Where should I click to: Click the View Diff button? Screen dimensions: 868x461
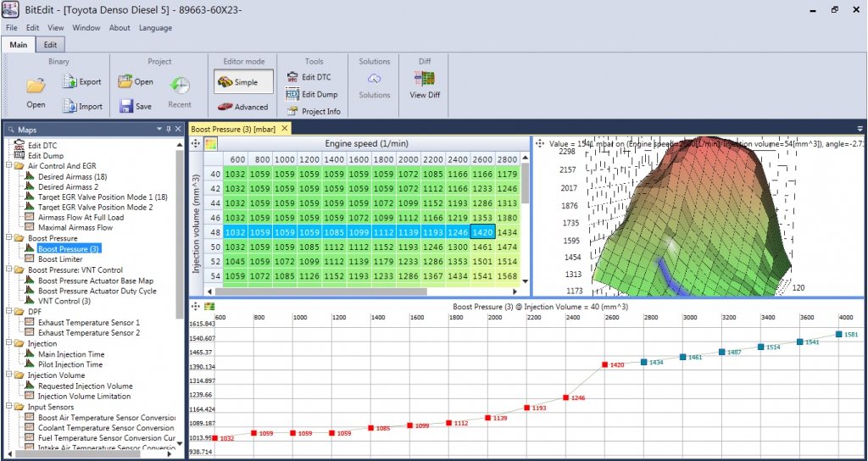coord(425,86)
